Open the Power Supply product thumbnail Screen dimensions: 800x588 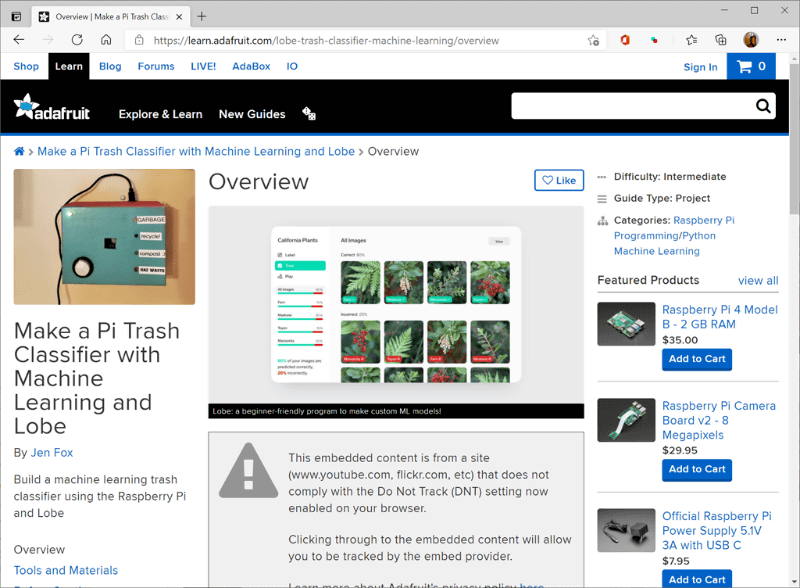[x=626, y=530]
